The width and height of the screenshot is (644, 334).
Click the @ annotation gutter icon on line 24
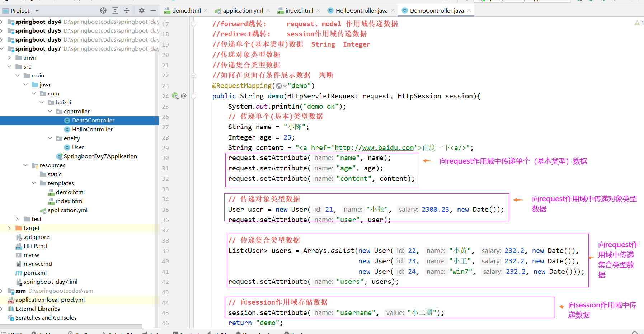click(x=184, y=96)
